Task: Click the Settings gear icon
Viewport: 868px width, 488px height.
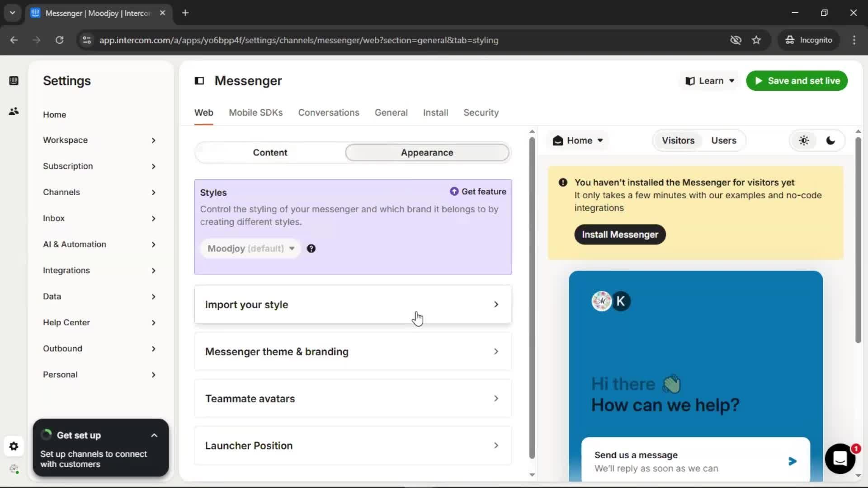Action: (14, 446)
